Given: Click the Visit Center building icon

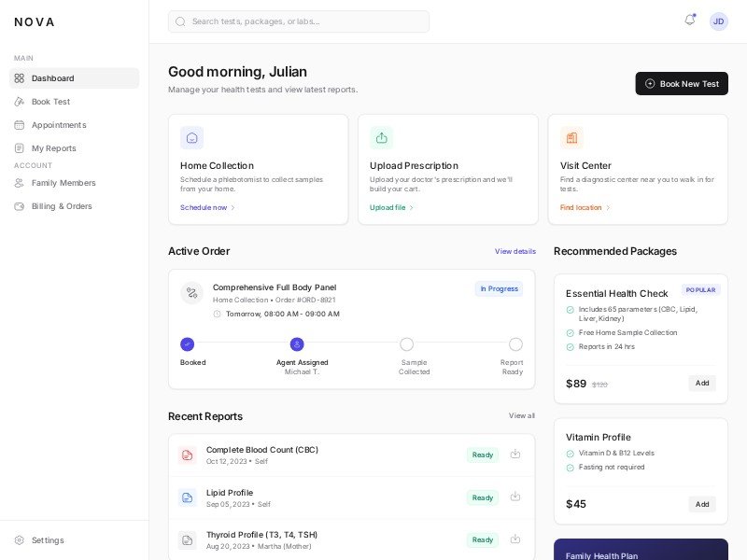Looking at the screenshot, I should tap(571, 138).
